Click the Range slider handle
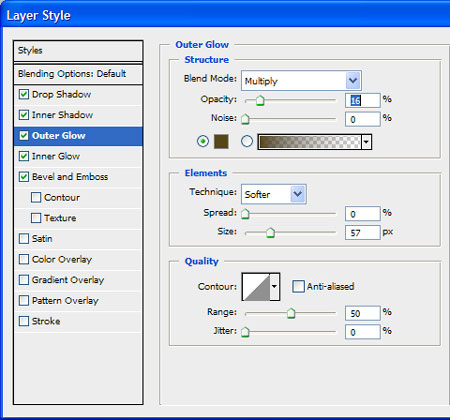The image size is (450, 420). (291, 313)
